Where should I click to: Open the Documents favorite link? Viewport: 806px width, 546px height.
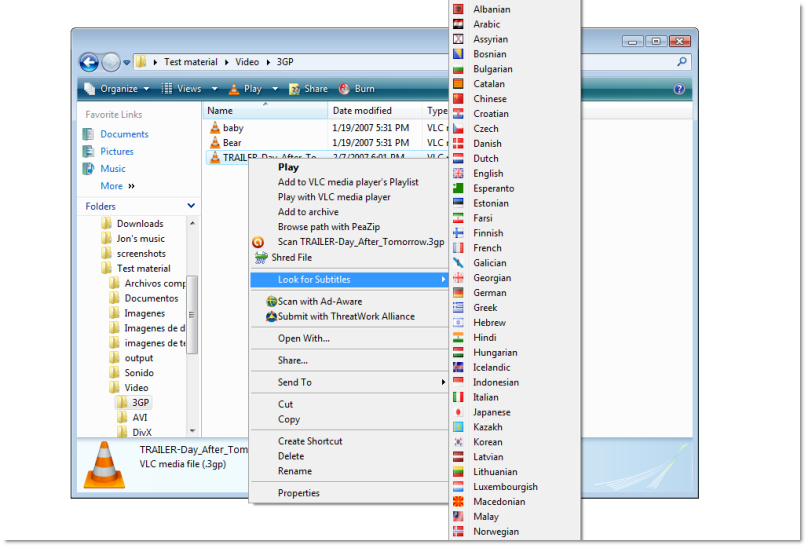124,134
